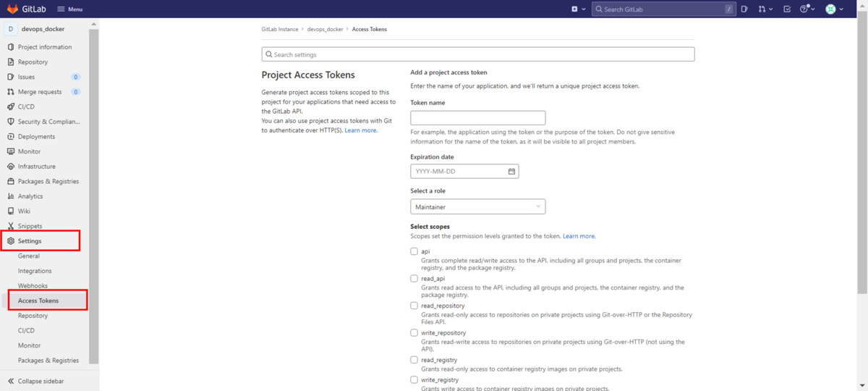
Task: Expand the create new plus dropdown
Action: (x=577, y=9)
